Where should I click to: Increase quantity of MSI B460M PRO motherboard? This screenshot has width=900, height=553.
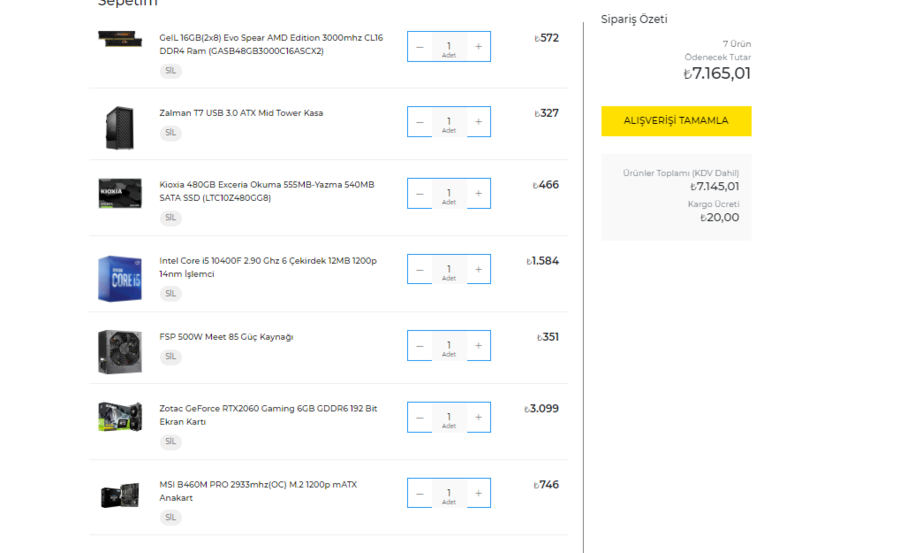(478, 493)
